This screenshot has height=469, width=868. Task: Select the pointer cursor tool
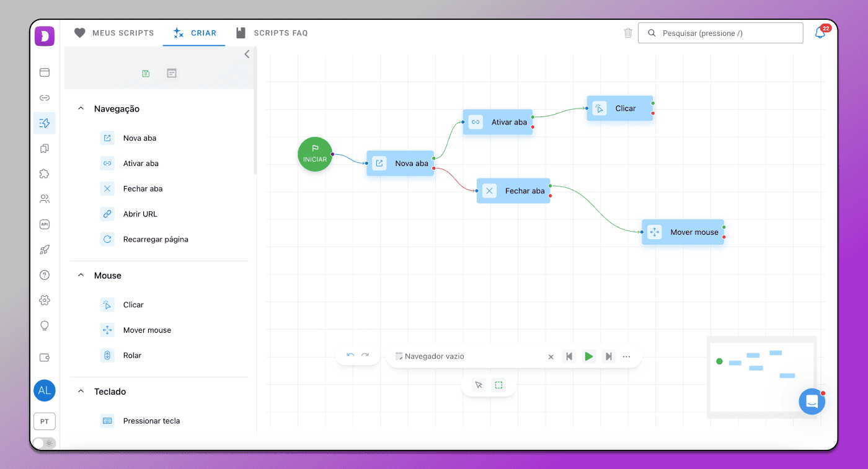click(x=478, y=385)
